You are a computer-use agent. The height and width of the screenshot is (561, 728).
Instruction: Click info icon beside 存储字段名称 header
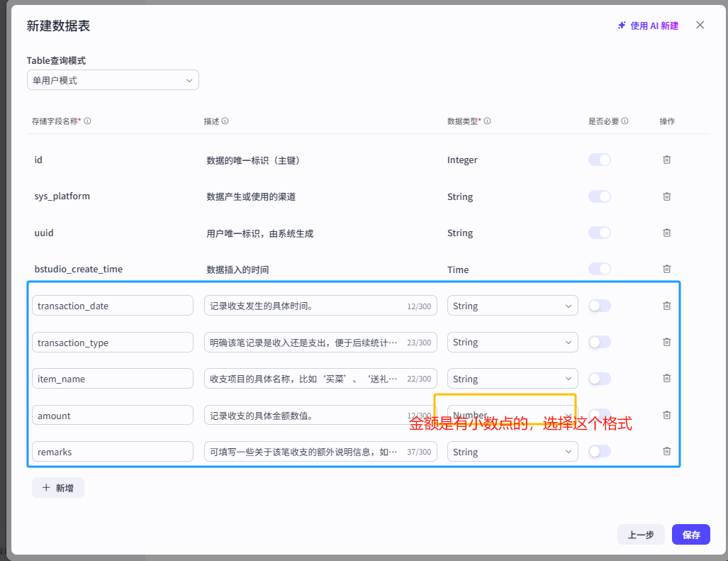click(87, 121)
